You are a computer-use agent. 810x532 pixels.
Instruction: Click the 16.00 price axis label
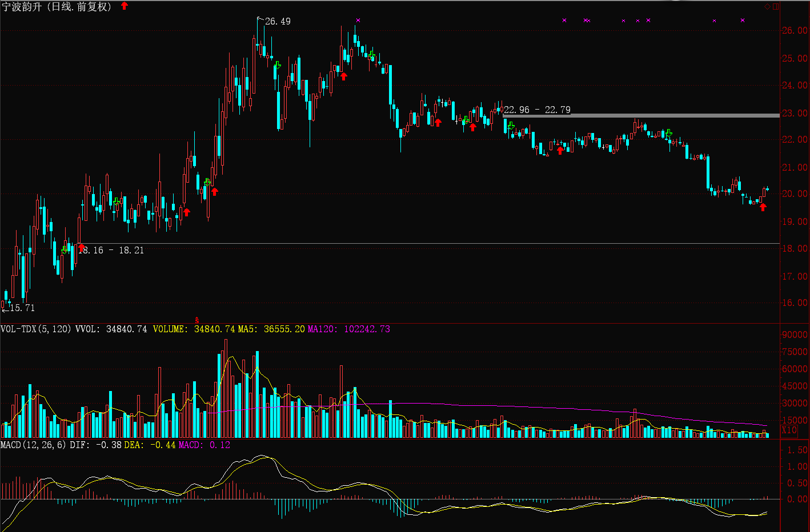(x=795, y=303)
